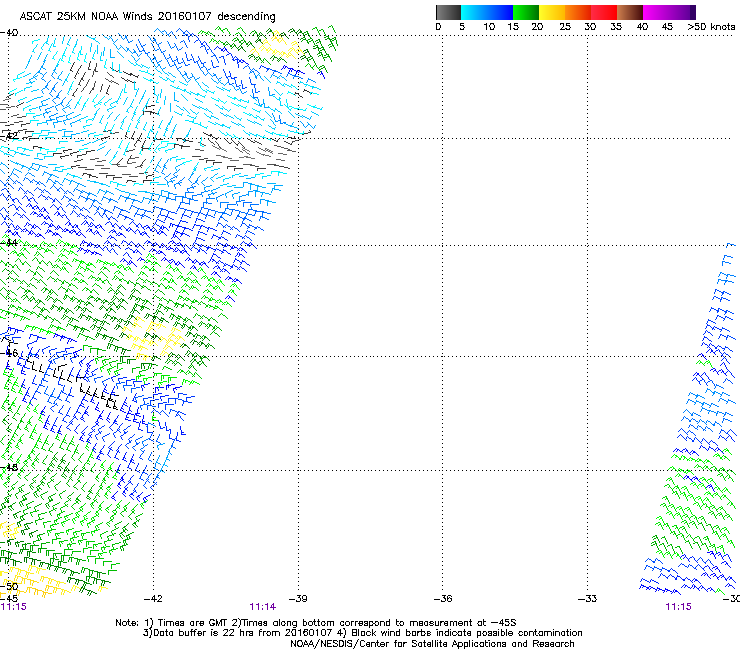
Task: Click the ASCAT 25KM NOAA Winds title
Action: (x=147, y=16)
